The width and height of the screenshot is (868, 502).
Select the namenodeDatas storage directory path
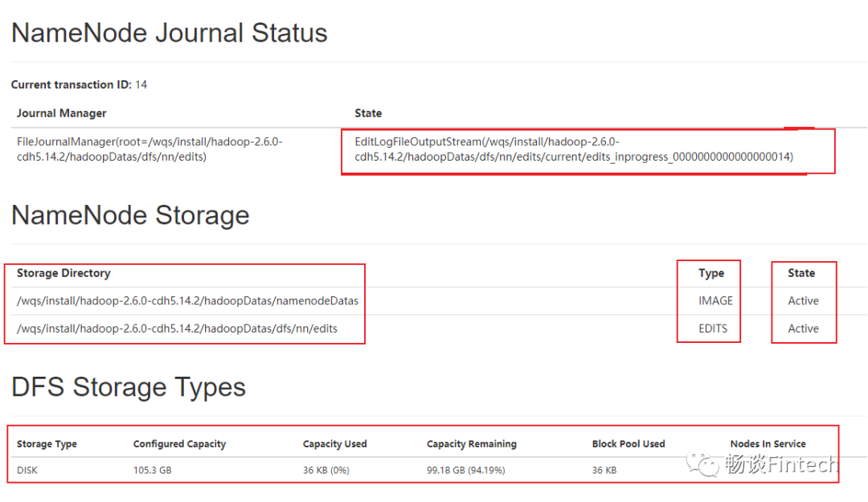click(187, 301)
